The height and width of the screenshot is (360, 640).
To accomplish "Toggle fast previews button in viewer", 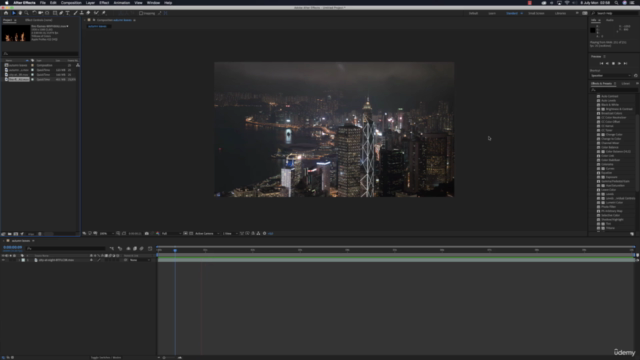I will 247,233.
